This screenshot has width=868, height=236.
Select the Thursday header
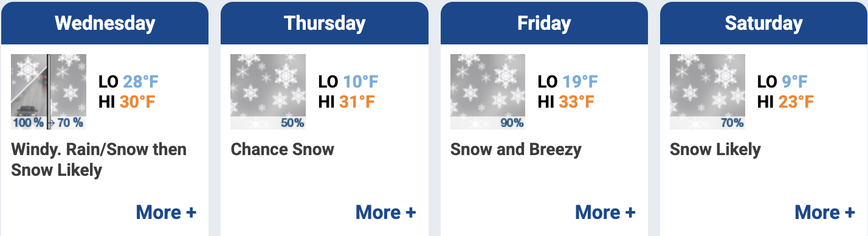[324, 23]
